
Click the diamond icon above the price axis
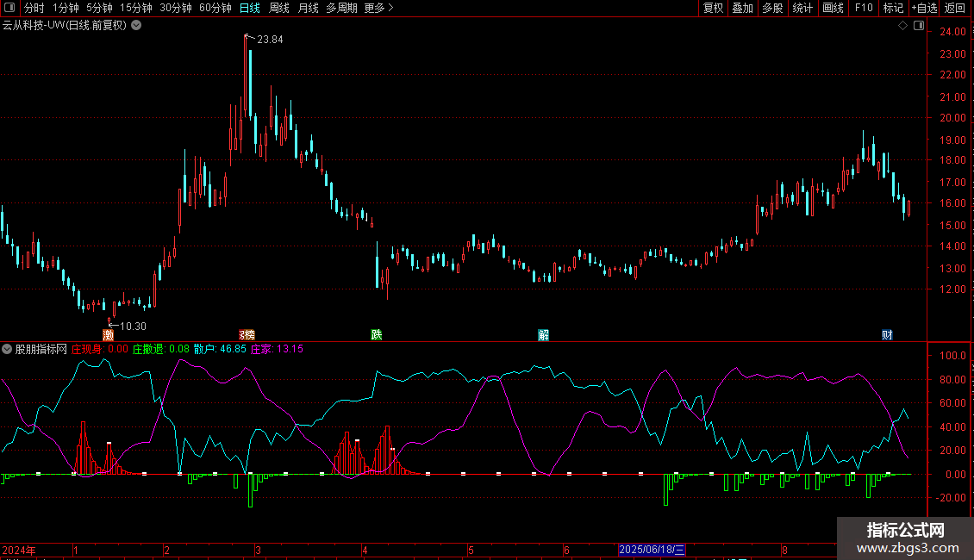pos(903,26)
